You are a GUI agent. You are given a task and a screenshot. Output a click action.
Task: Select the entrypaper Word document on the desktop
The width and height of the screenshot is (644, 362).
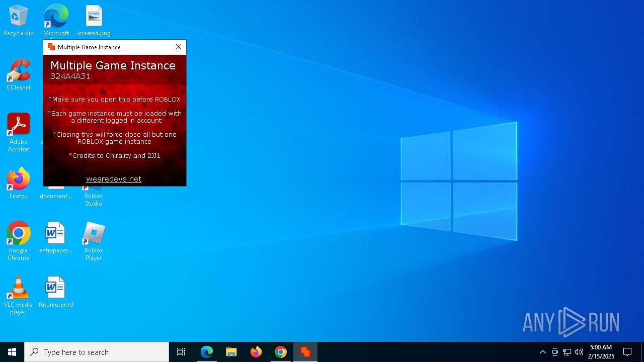56,238
